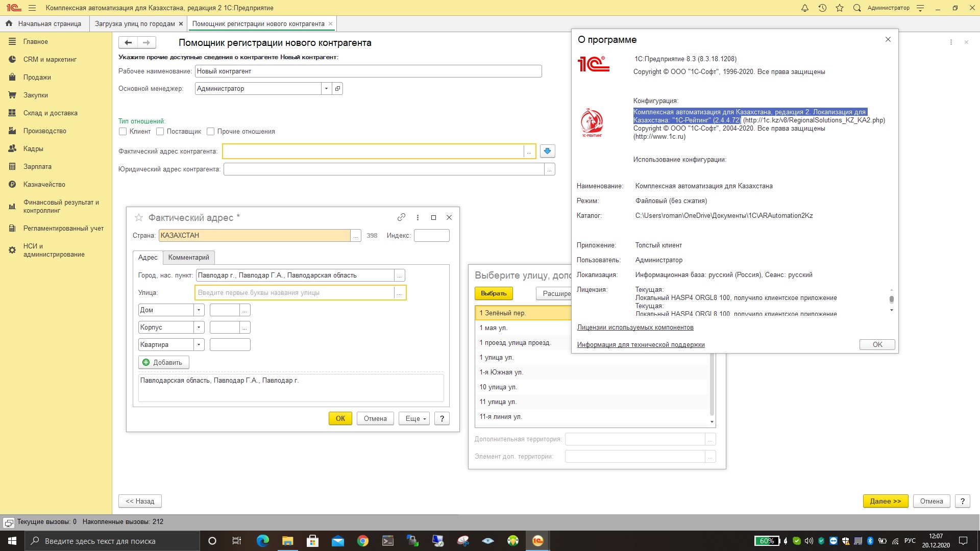Open the CRM и маркетинг section
This screenshot has width=980, height=551.
tap(50, 59)
